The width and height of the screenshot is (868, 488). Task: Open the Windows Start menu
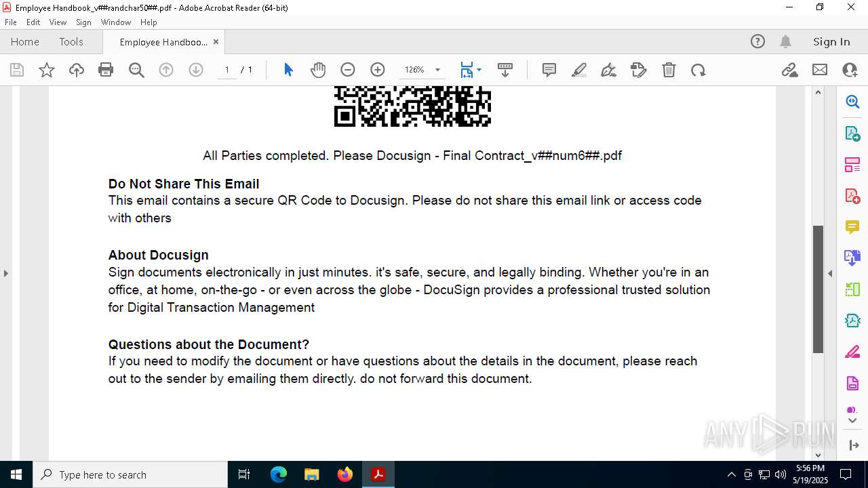16,474
